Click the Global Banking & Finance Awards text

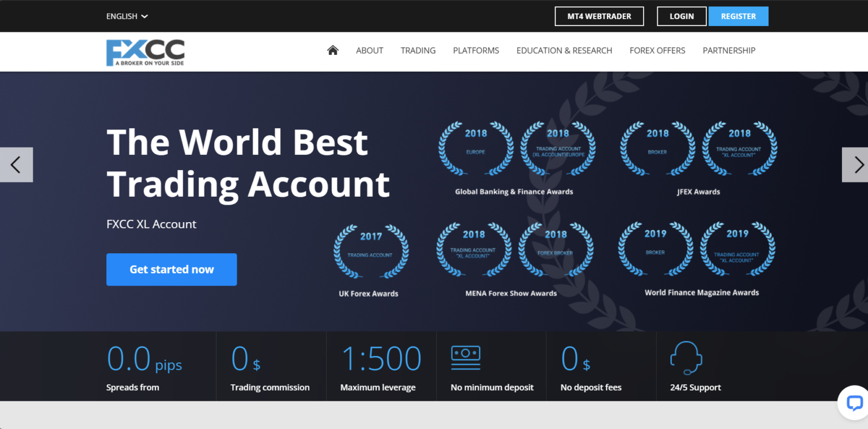(514, 192)
